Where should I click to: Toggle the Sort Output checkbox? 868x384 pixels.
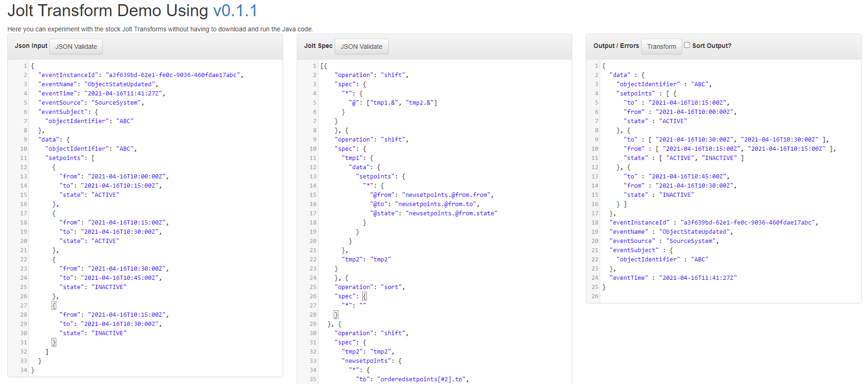687,45
